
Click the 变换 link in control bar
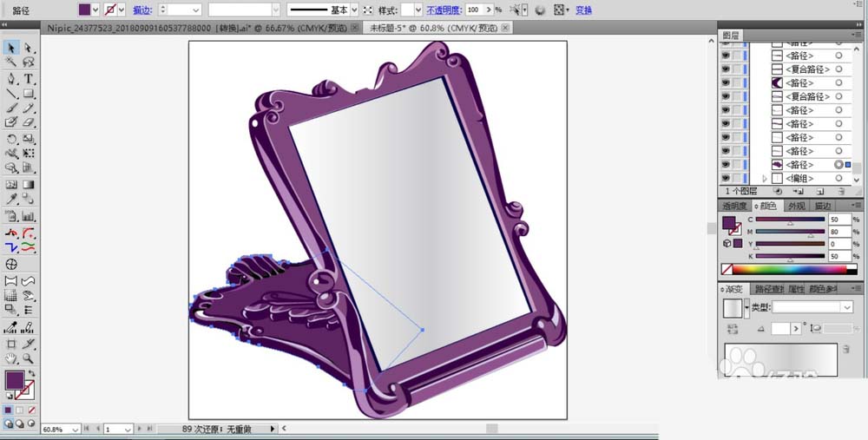point(584,10)
